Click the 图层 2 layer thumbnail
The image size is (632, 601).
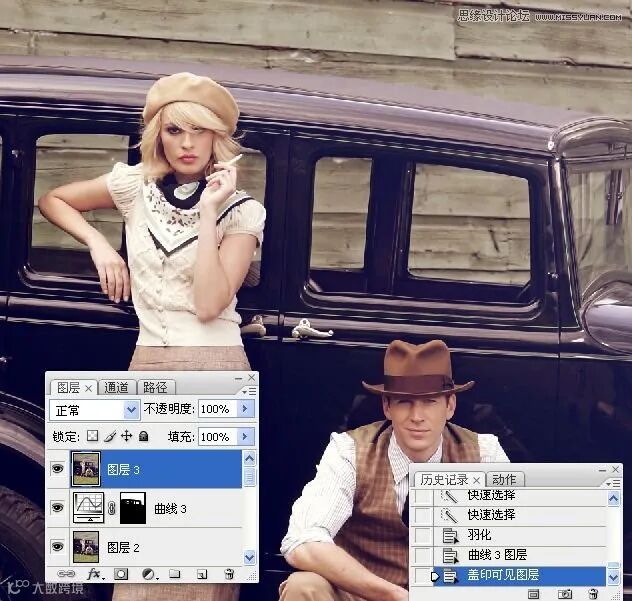pos(86,547)
